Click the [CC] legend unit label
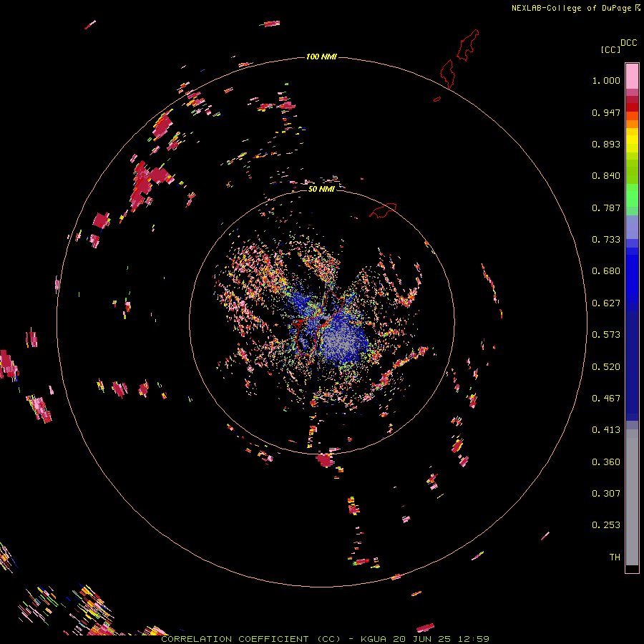Screen dimensions: 644x644 [610, 49]
